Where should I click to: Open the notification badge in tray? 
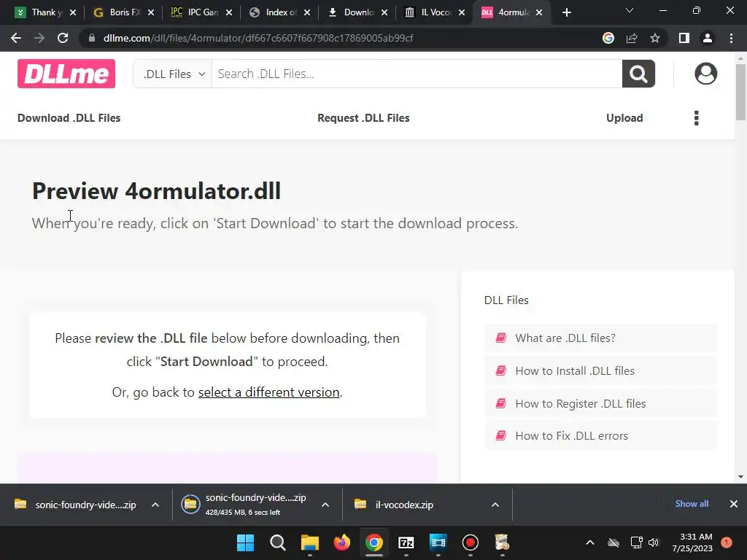coord(726,542)
